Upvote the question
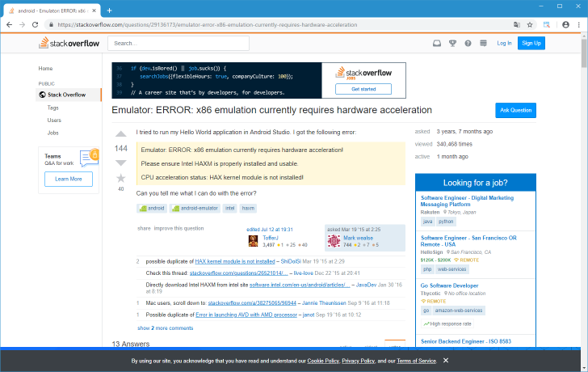The image size is (588, 372). (x=121, y=134)
